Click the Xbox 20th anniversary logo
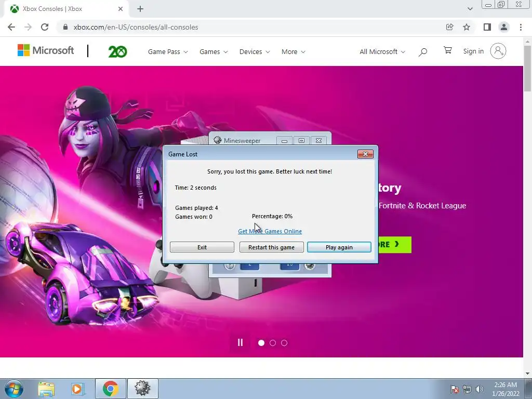 (x=117, y=51)
